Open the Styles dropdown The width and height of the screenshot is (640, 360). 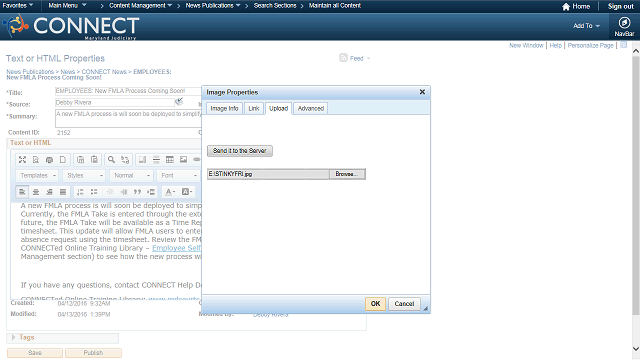click(84, 176)
